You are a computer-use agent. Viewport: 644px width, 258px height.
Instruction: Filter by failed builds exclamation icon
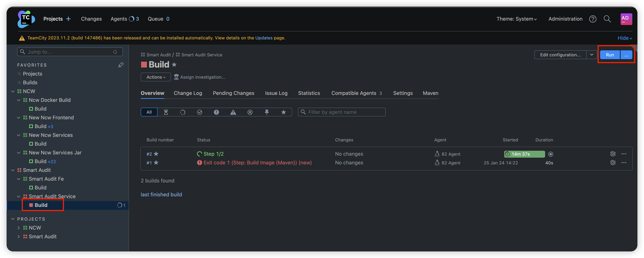tap(216, 112)
